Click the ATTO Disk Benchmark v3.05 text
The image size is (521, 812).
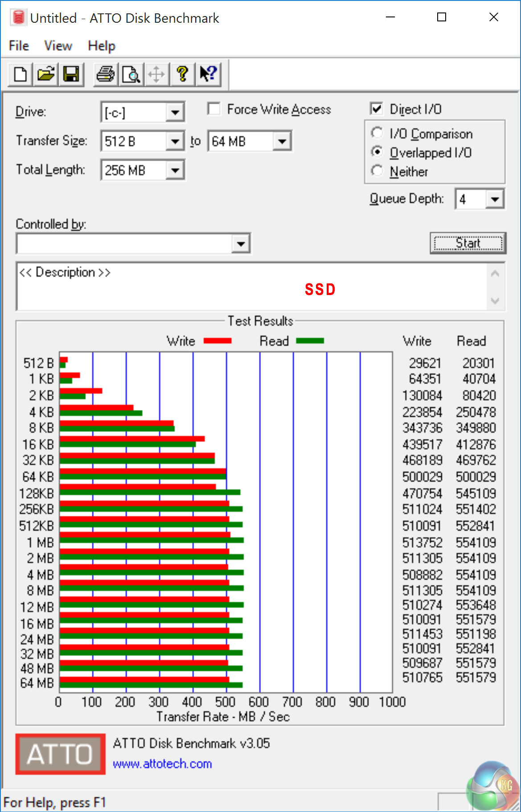tap(192, 743)
